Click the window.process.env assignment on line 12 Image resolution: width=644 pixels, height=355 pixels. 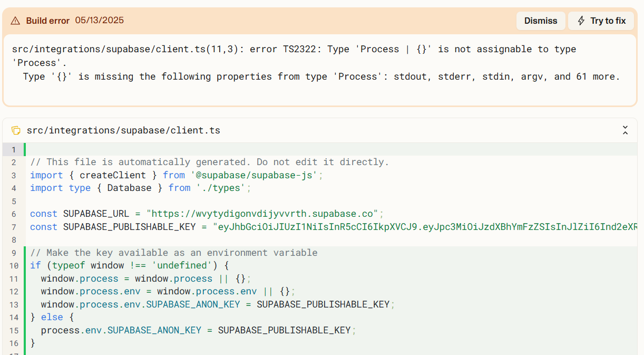tap(168, 291)
